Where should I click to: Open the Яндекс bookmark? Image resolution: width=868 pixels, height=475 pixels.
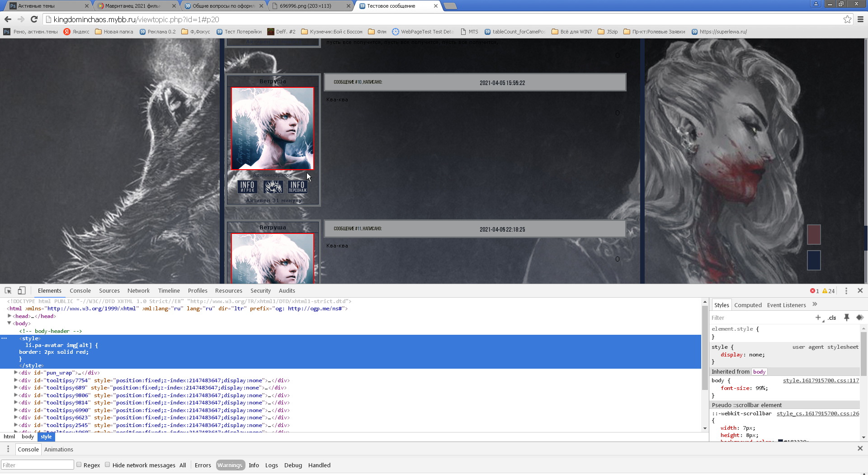pyautogui.click(x=76, y=32)
